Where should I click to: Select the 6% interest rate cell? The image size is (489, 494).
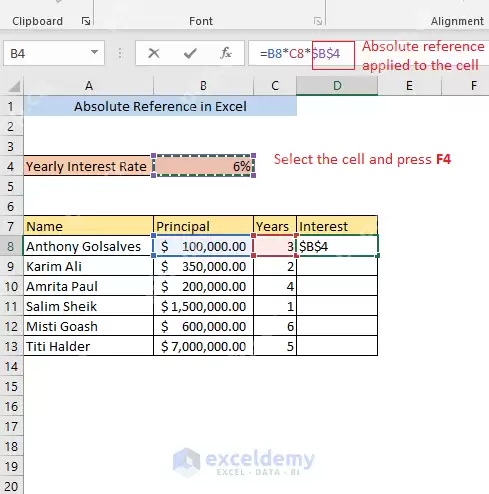203,166
